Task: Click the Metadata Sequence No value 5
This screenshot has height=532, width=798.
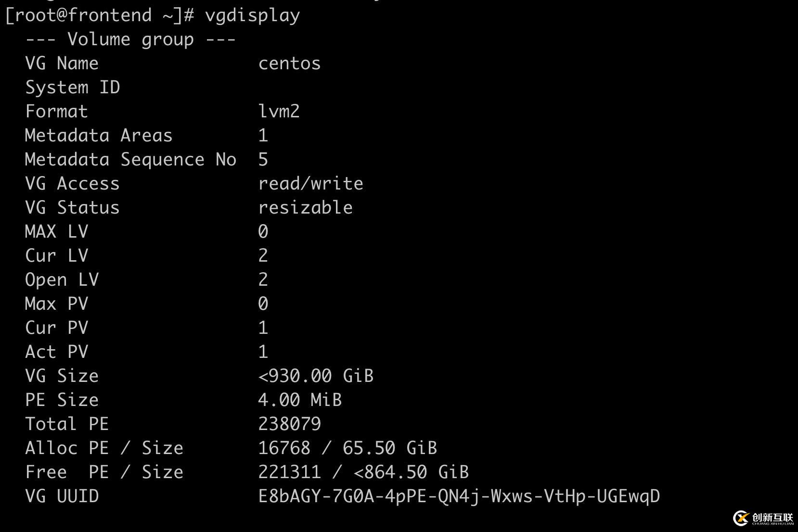Action: coord(263,160)
